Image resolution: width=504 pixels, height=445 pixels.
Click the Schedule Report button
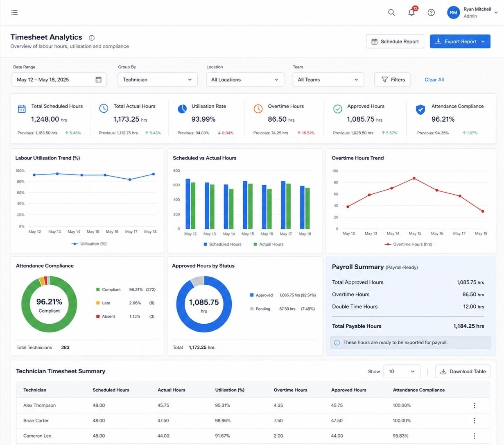[395, 41]
